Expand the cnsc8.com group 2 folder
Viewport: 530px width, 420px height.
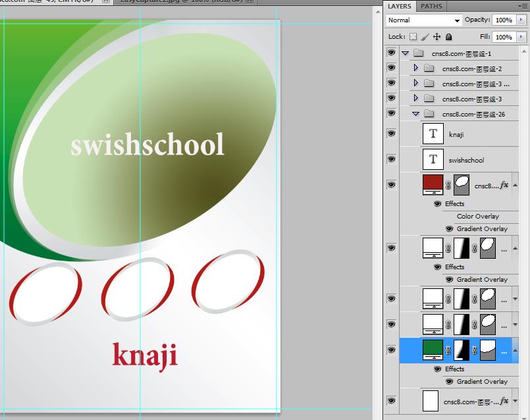pos(415,68)
